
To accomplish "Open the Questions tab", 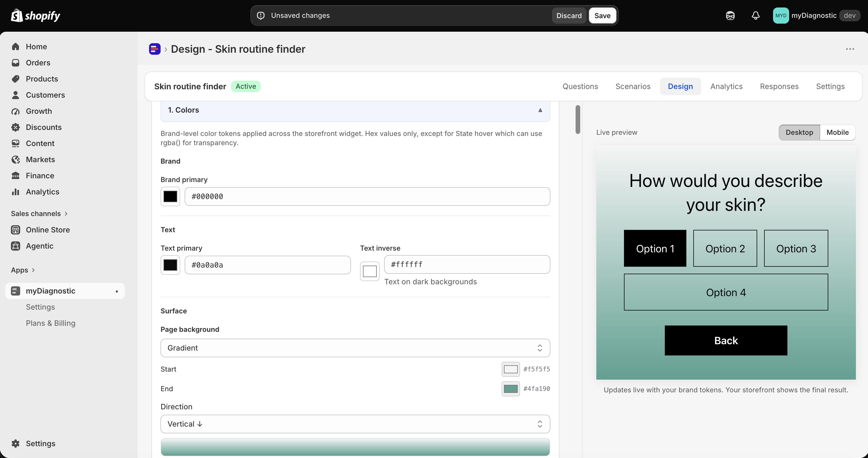I will tap(580, 86).
